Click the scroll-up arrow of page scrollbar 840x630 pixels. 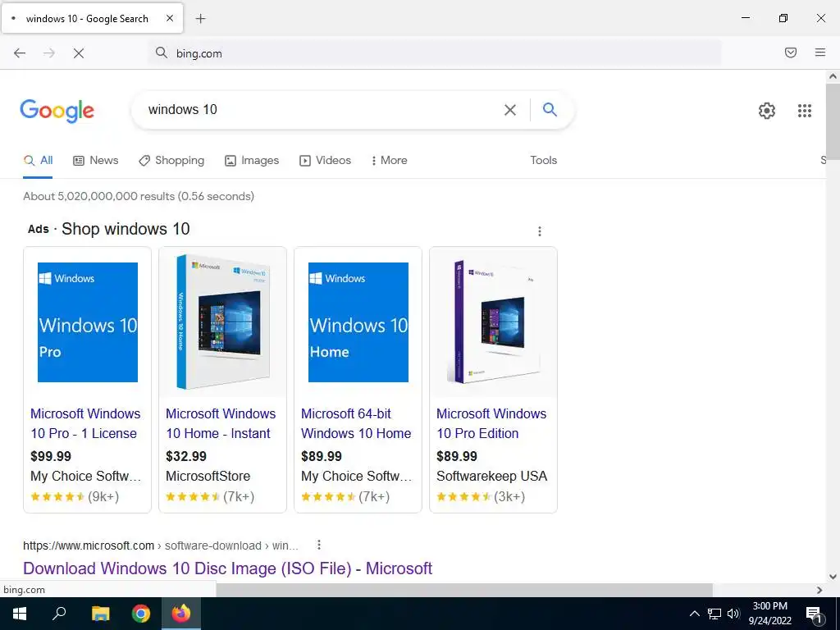[833, 76]
